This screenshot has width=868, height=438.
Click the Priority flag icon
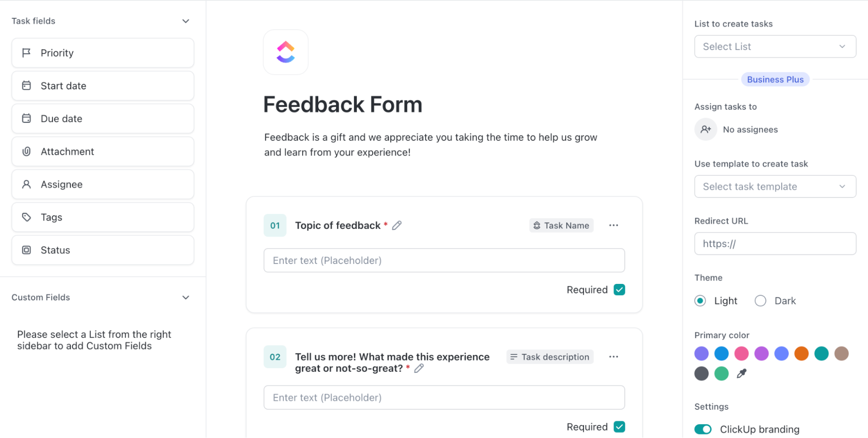[26, 53]
